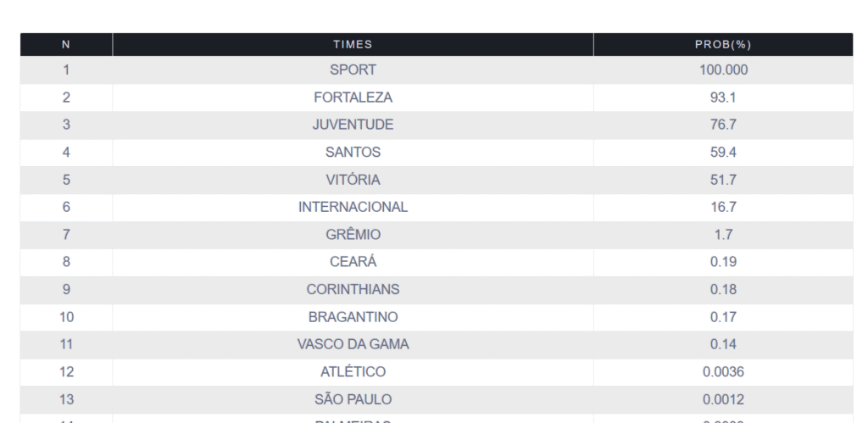Click the VASCO DA GAMA cell
Image resolution: width=868 pixels, height=423 pixels.
353,344
